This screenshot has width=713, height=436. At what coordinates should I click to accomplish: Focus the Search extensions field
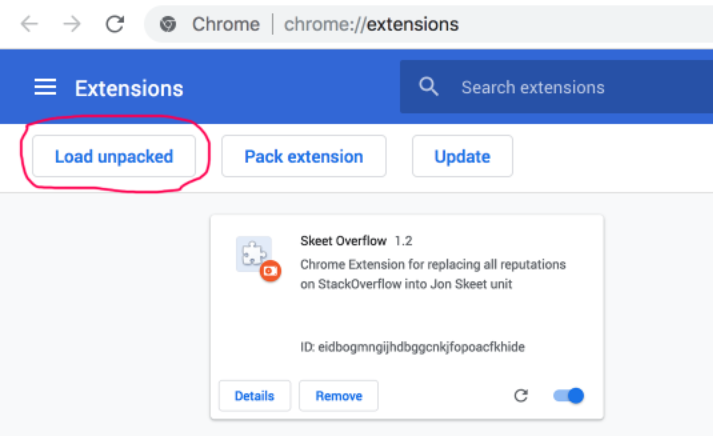pos(556,87)
